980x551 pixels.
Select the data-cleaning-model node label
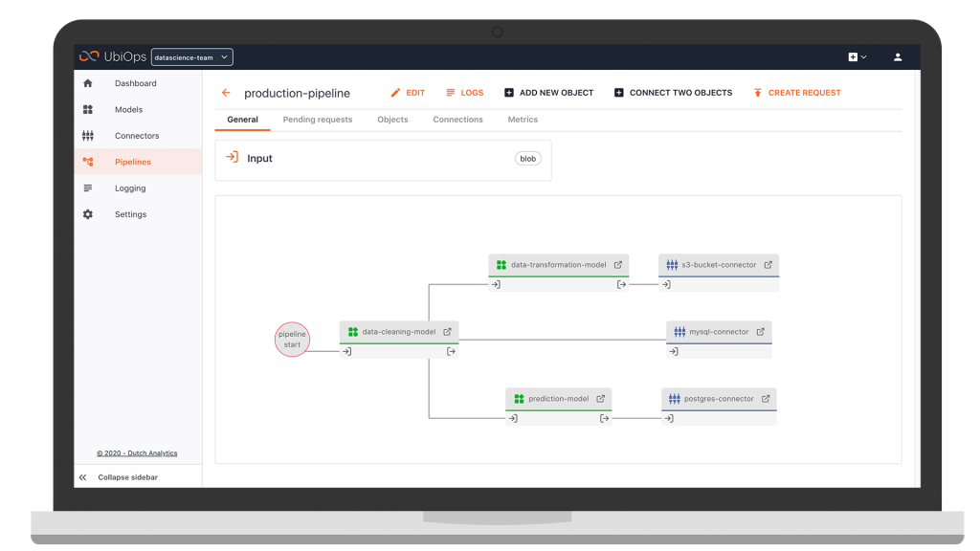(x=399, y=332)
